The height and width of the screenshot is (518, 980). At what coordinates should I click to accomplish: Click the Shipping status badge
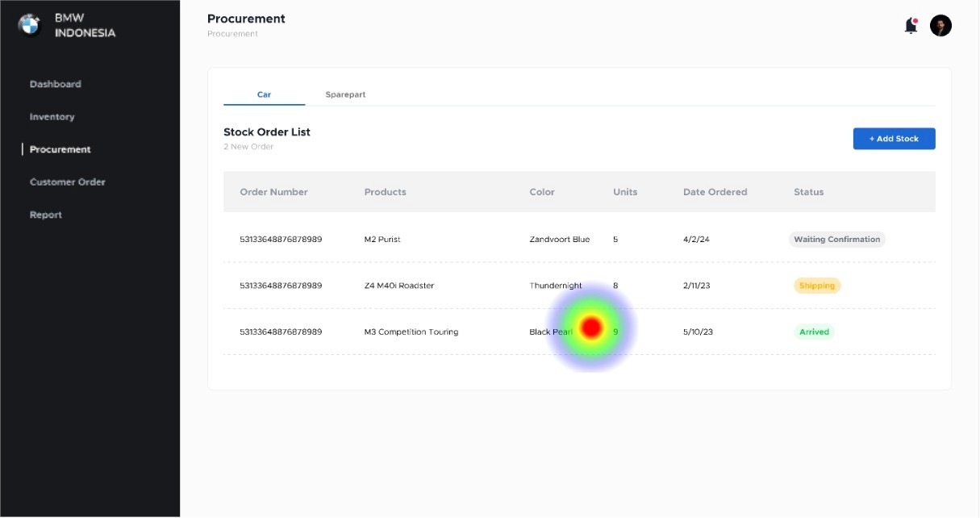[817, 286]
